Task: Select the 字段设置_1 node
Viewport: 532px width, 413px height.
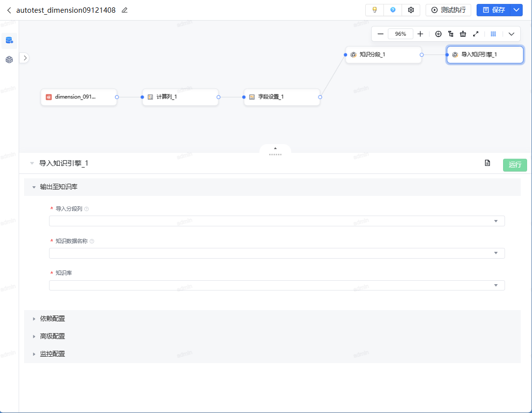Action: tap(282, 97)
